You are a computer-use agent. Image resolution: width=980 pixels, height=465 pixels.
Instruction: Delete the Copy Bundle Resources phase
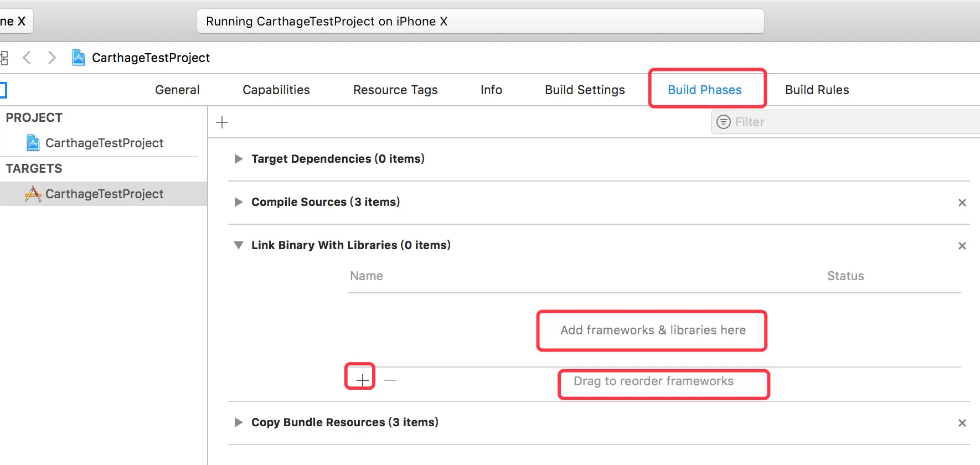(x=962, y=423)
